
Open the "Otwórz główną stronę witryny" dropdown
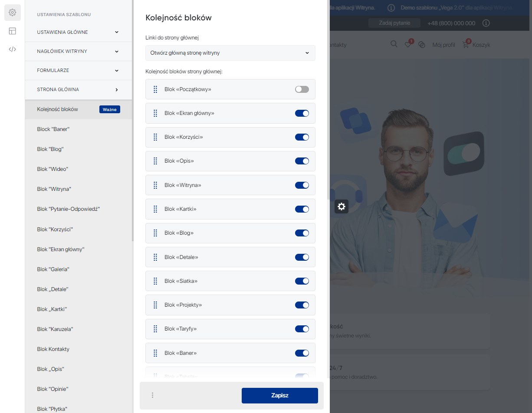coord(230,53)
